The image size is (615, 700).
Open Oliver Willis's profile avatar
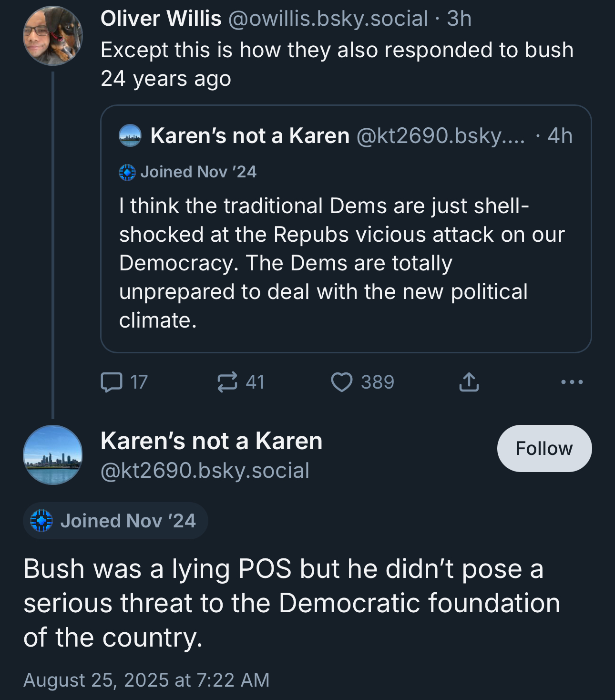pyautogui.click(x=52, y=36)
